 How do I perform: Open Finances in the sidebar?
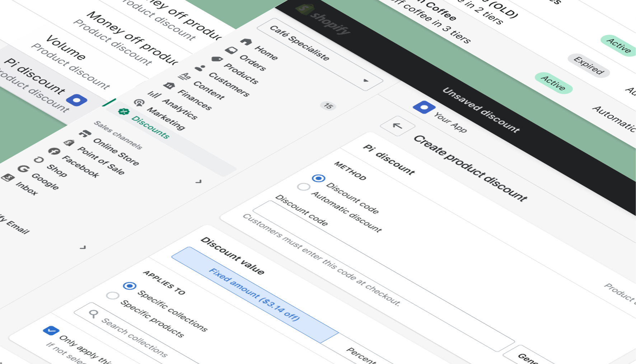pos(195,100)
